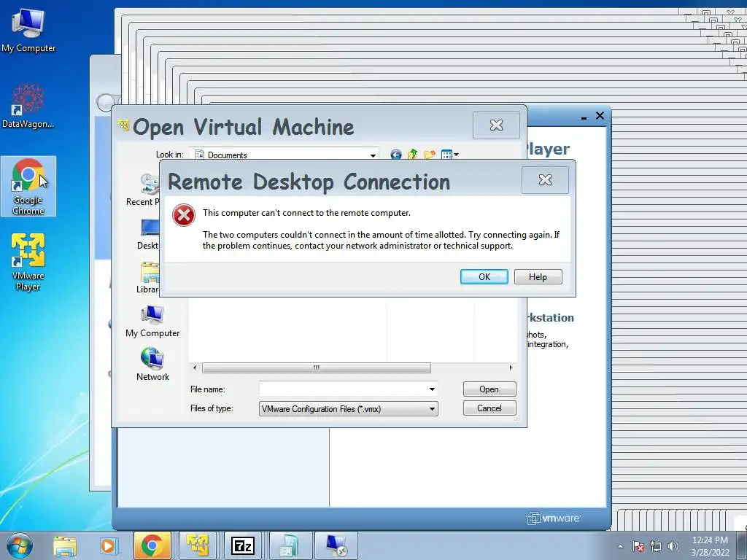Screen dimensions: 747x560
Task: Minimize the VMware Player window
Action: pyautogui.click(x=584, y=117)
